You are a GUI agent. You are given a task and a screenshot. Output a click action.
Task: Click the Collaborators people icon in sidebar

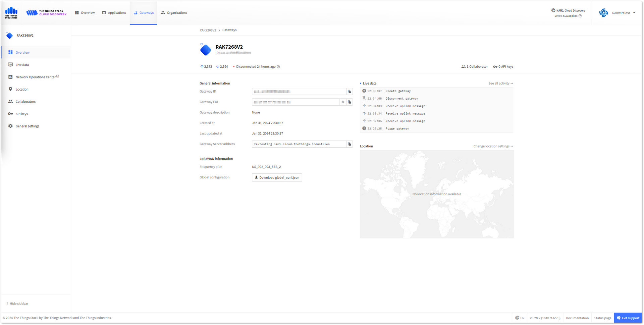pyautogui.click(x=10, y=101)
